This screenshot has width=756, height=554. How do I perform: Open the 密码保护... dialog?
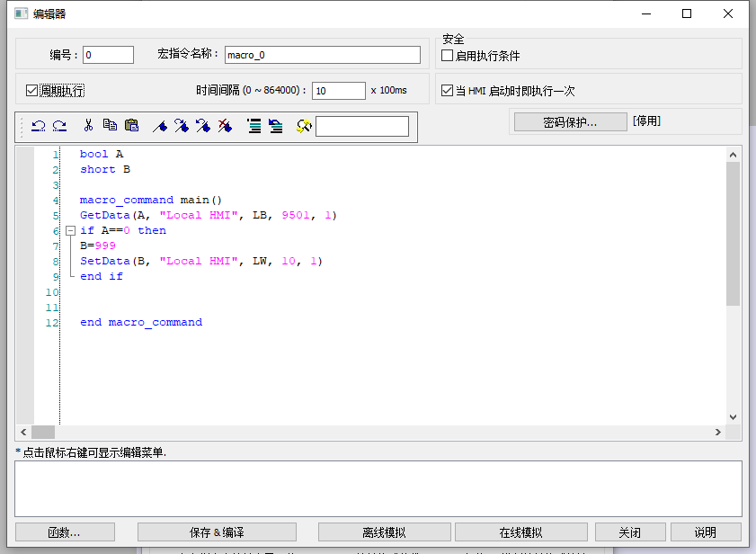pos(570,121)
